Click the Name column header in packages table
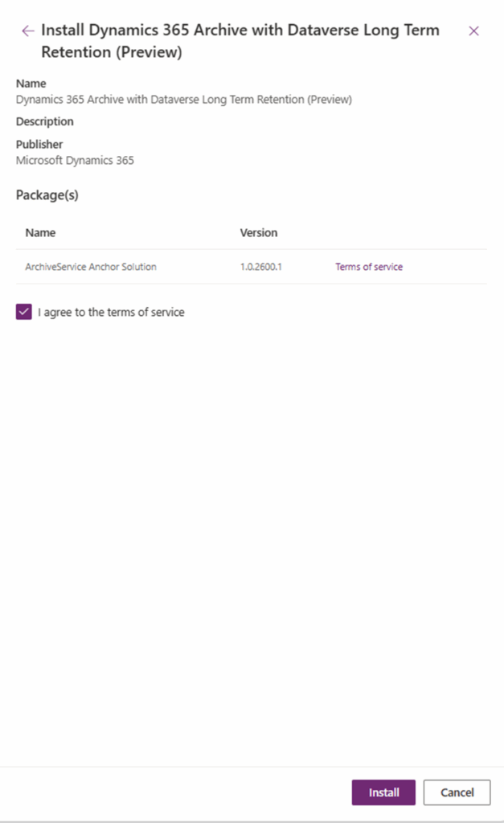 [x=40, y=233]
